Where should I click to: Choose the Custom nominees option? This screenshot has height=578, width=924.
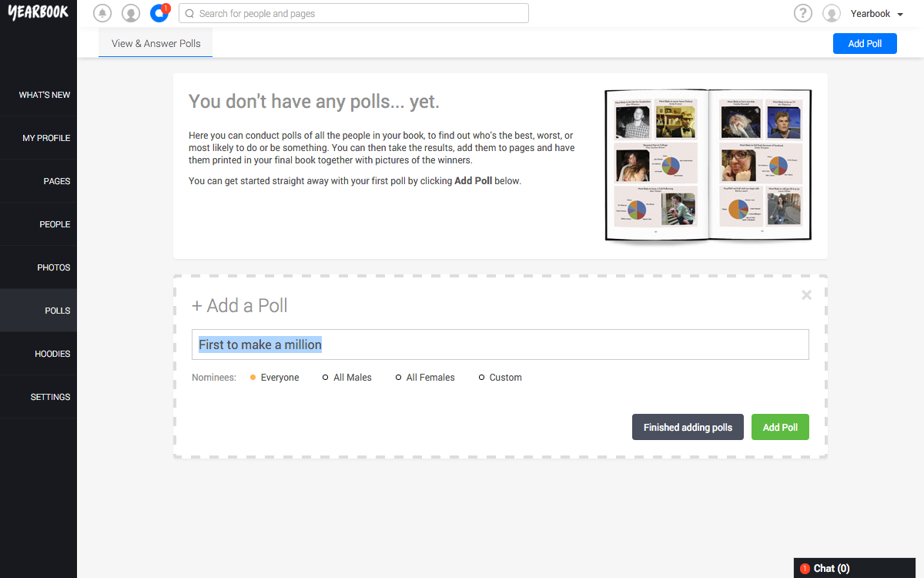coord(500,378)
